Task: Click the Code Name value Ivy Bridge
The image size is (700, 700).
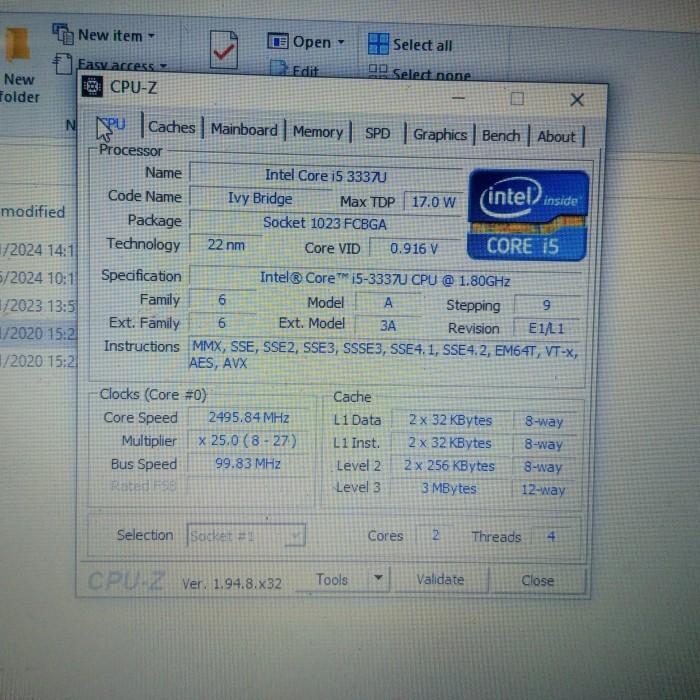Action: click(260, 198)
